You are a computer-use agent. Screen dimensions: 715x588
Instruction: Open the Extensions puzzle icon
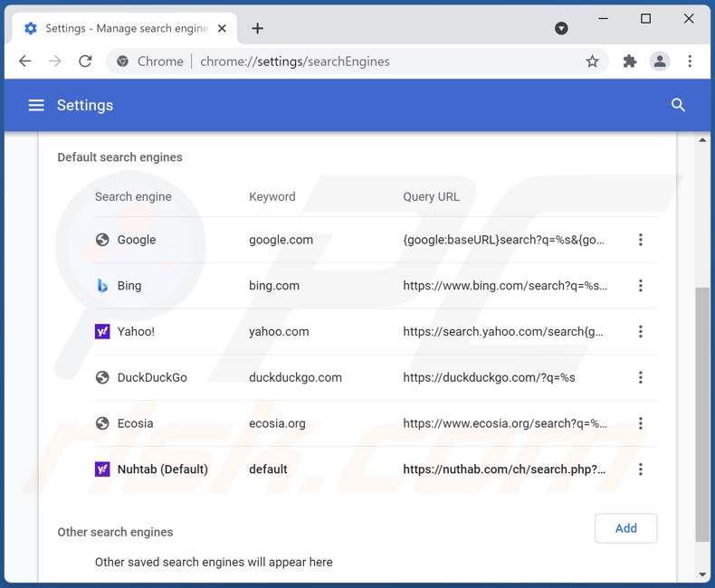click(x=629, y=62)
